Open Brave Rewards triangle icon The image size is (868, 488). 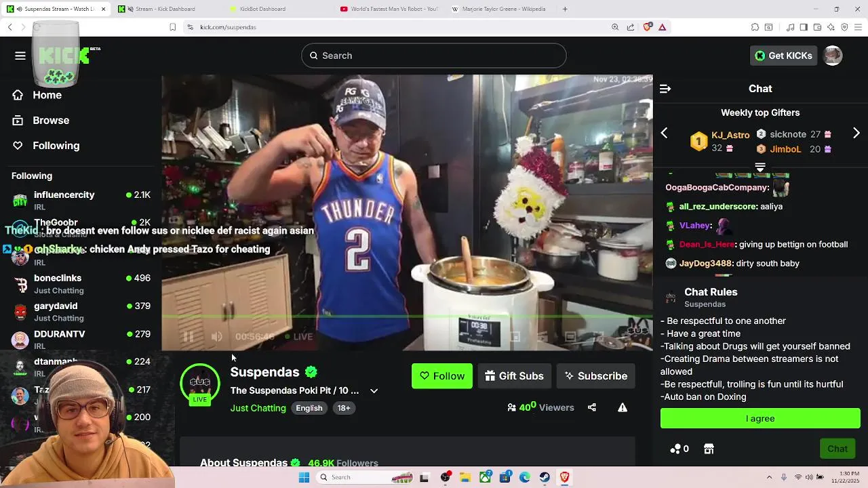coord(663,27)
